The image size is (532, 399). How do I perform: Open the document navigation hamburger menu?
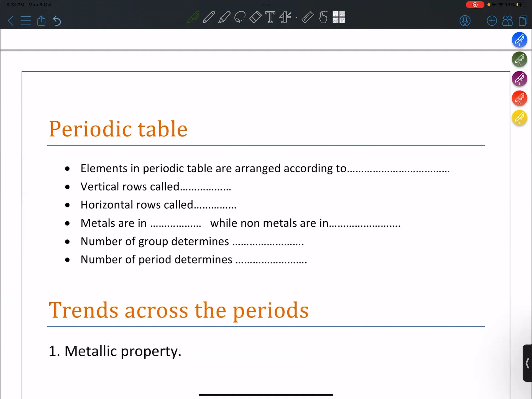pyautogui.click(x=25, y=21)
